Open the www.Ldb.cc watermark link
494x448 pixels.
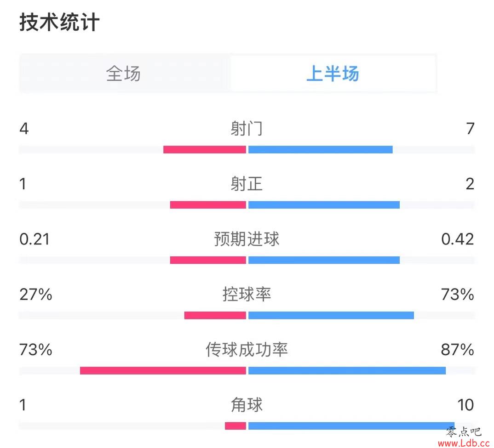pos(464,443)
